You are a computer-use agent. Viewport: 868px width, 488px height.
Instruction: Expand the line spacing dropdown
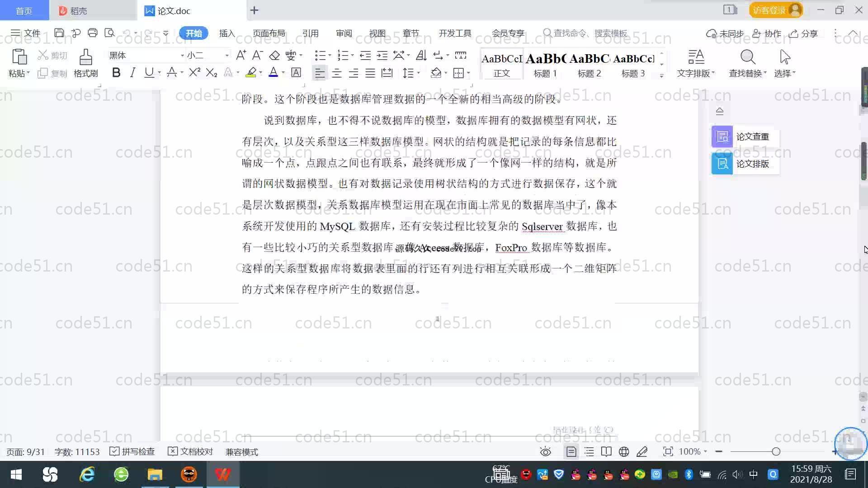click(419, 73)
